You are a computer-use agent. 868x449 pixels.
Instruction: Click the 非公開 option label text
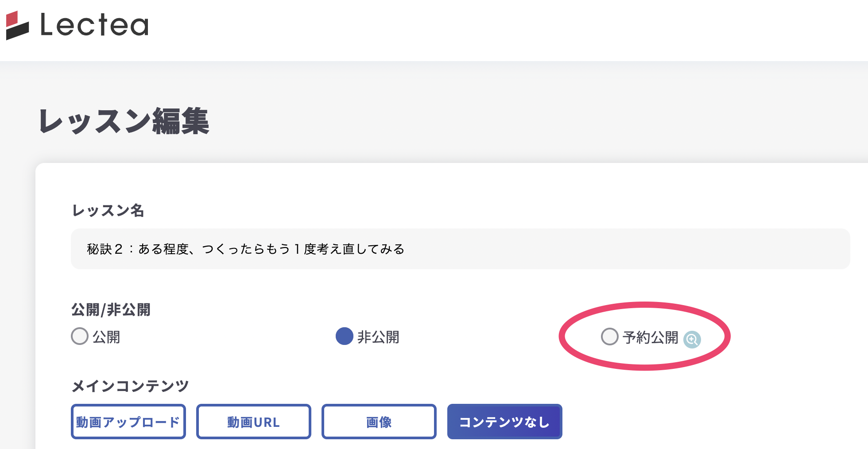(x=378, y=337)
